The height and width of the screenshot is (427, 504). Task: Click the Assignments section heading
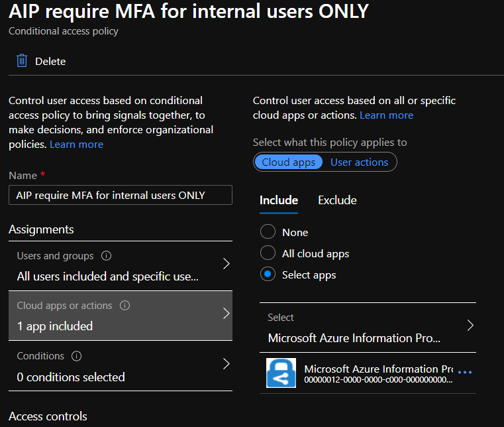tap(41, 229)
